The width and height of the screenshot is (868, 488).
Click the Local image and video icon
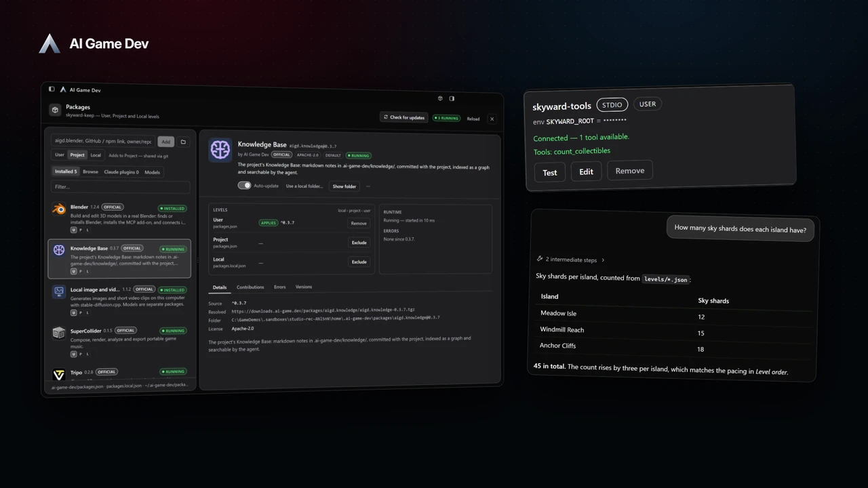point(59,291)
